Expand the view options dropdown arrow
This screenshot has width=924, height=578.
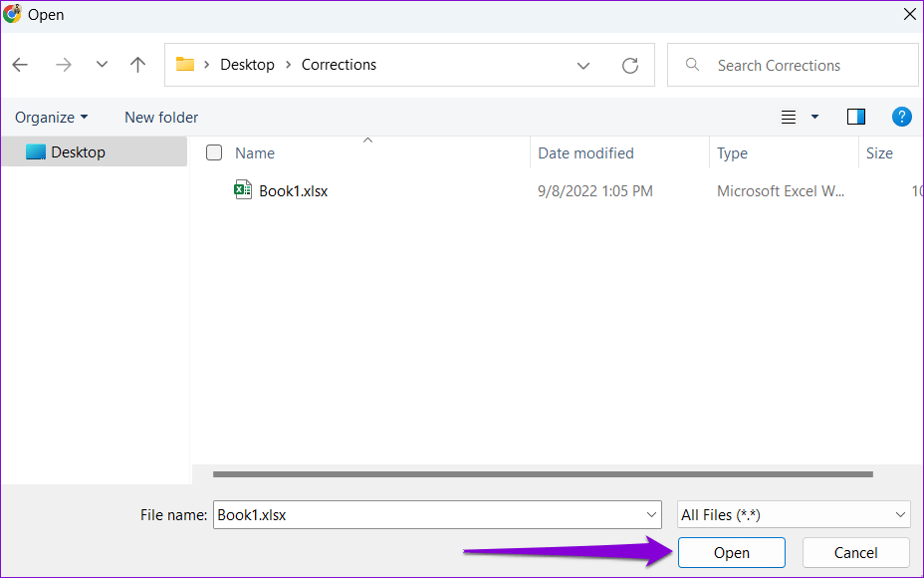[814, 117]
